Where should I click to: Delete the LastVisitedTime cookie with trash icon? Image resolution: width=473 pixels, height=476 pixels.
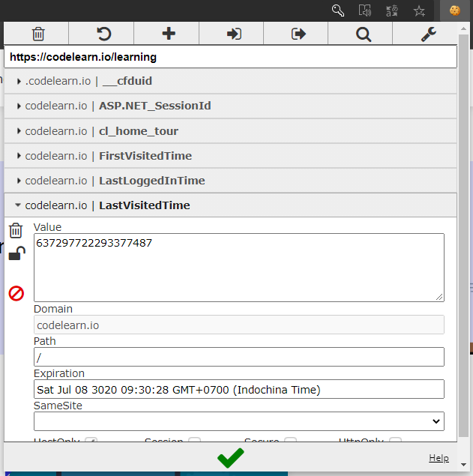[16, 230]
